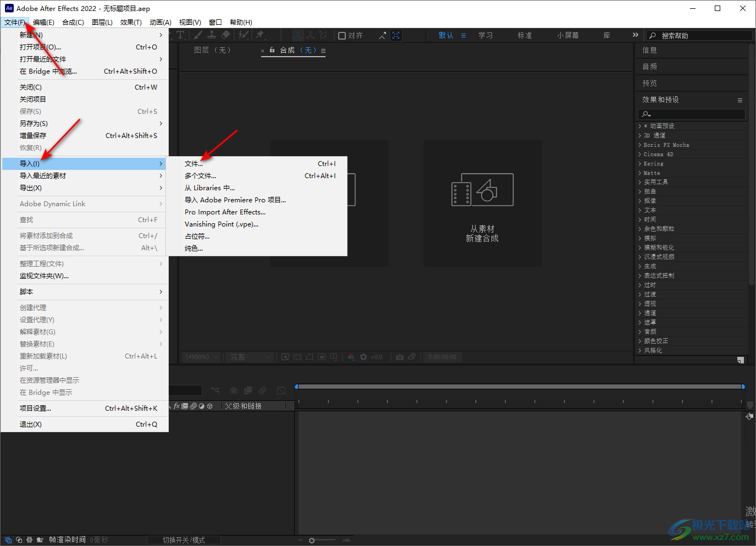Image resolution: width=756 pixels, height=546 pixels.
Task: Click the 搜索帮助 search field
Action: pos(699,35)
